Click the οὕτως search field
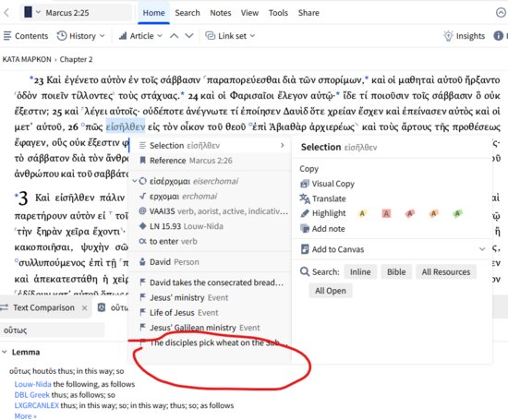This screenshot has height=420, width=508. pos(52,330)
